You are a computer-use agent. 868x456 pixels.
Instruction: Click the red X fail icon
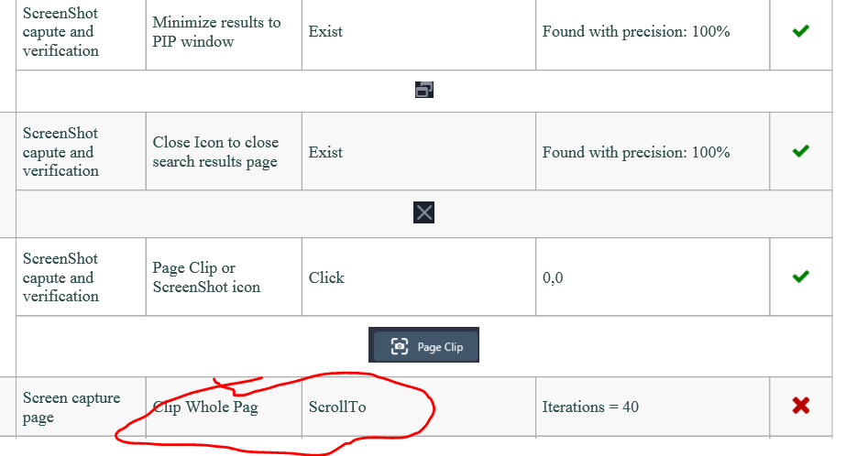(x=800, y=406)
